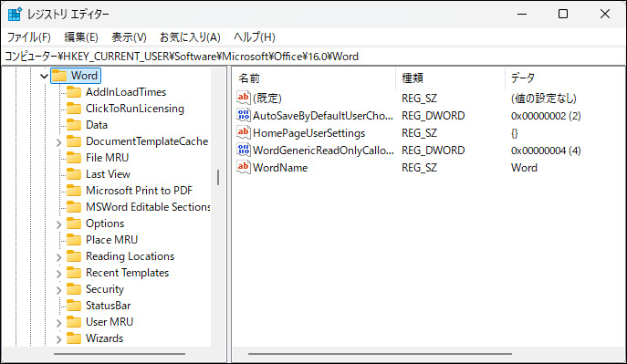Select the HomePageUserSettings value name
This screenshot has height=364, width=627.
click(x=309, y=132)
